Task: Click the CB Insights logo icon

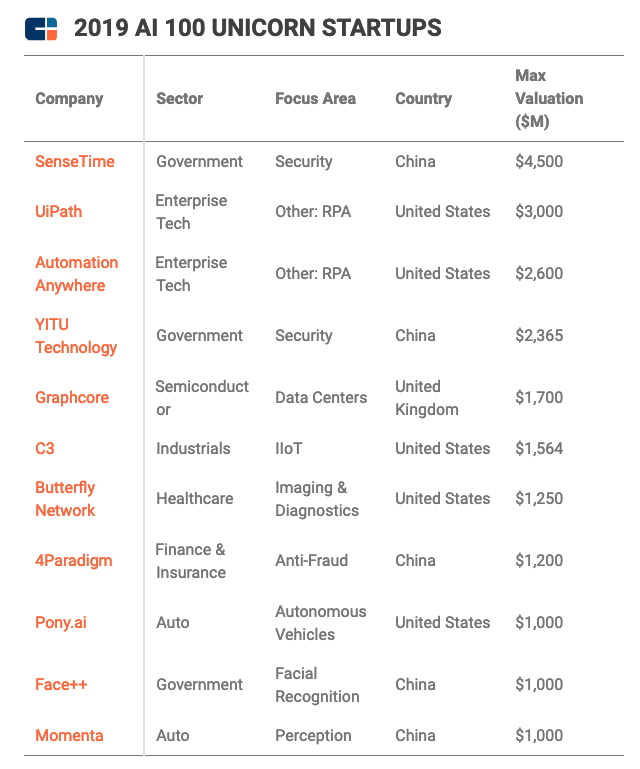Action: coord(42,28)
